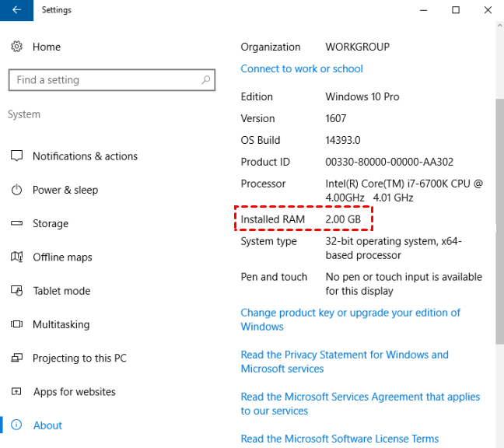Click the Organization value WORKGROUP
The height and width of the screenshot is (448, 504).
(x=358, y=47)
